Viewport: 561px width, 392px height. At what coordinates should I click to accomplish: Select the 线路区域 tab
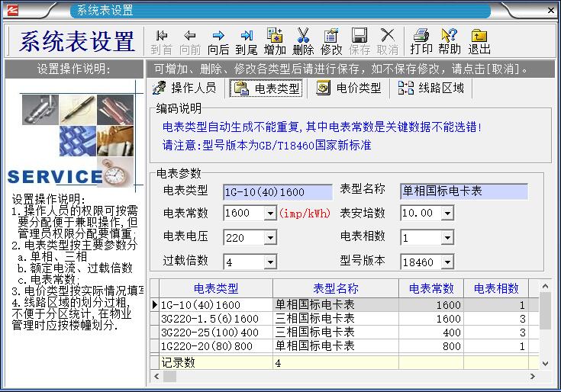[x=432, y=88]
